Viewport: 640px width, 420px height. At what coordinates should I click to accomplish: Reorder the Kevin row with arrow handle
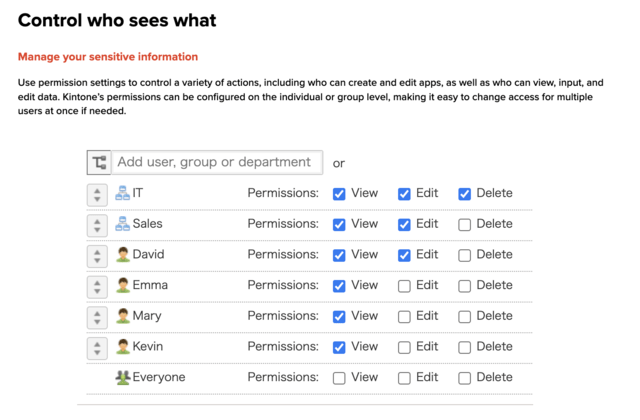[x=97, y=348]
